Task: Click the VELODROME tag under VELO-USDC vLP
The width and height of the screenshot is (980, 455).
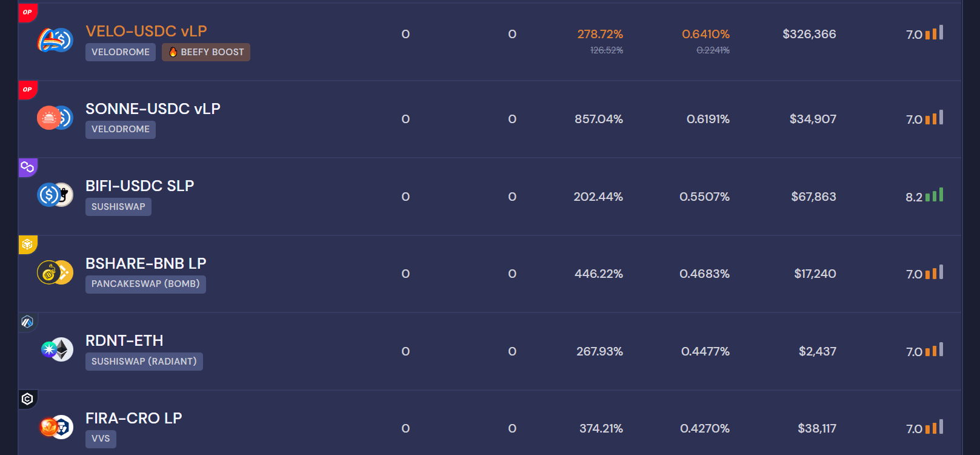Action: point(121,52)
